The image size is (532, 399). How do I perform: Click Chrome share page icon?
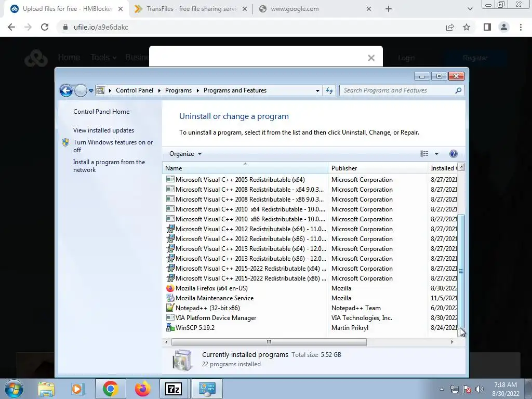(x=450, y=27)
